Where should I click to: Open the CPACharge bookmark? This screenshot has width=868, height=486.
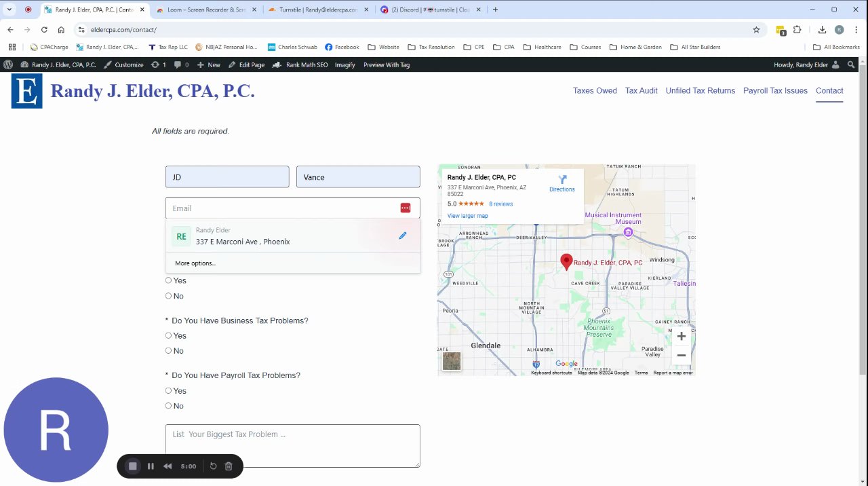click(50, 47)
